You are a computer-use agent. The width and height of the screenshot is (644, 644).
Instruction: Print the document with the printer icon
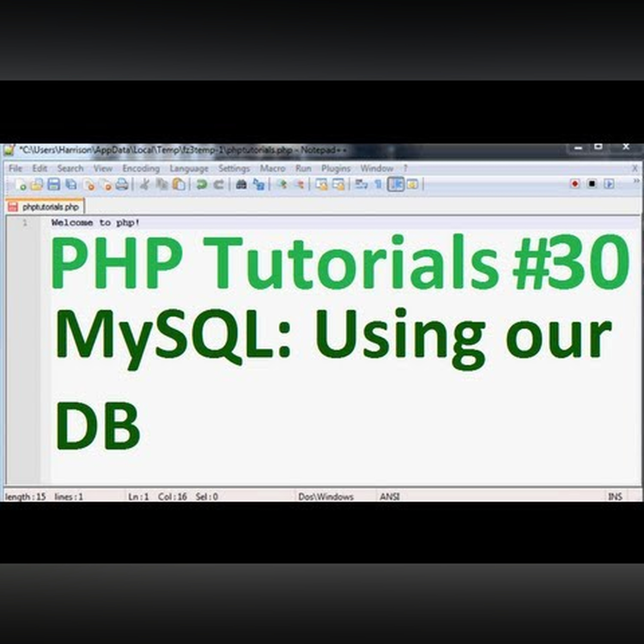point(122,184)
